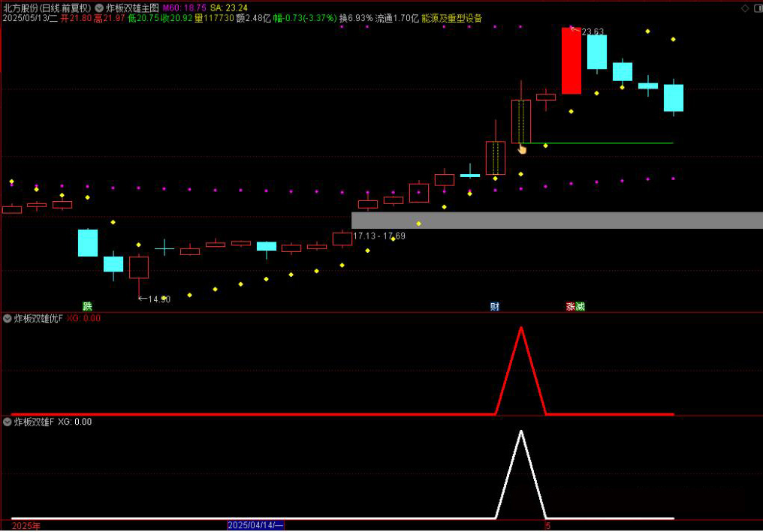Click the red peak in 炸板双雄优F panel
Screen dimensions: 763x532
pos(520,329)
